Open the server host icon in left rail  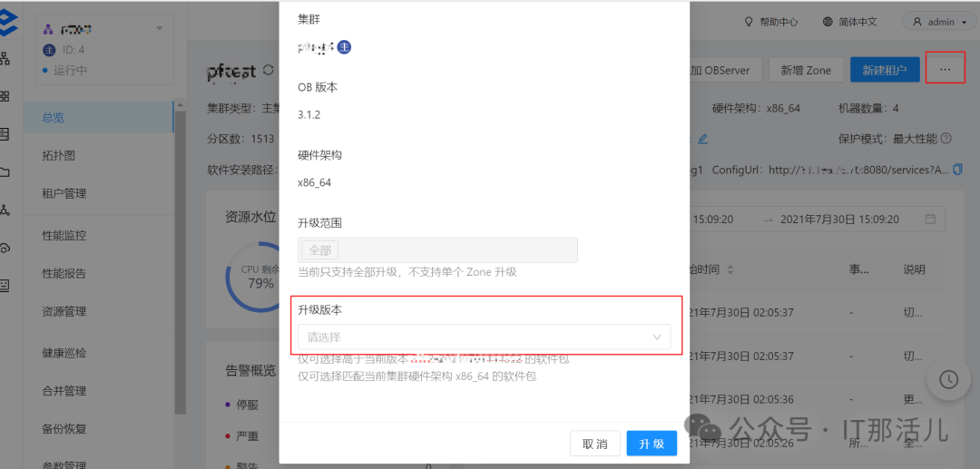coord(5,133)
